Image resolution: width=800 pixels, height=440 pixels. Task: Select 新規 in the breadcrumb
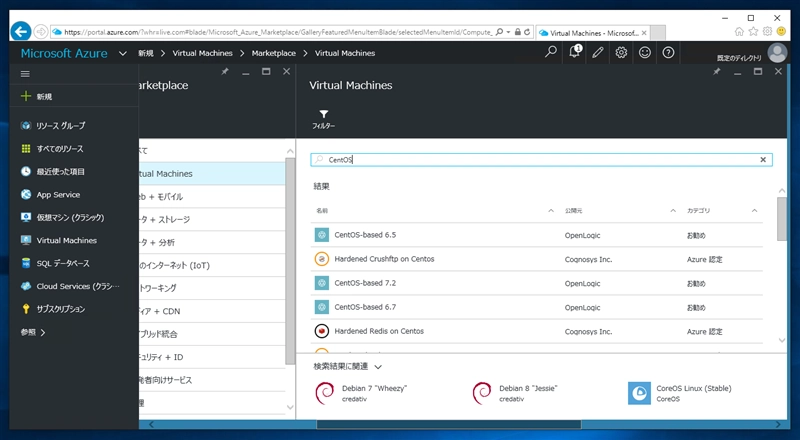coord(146,53)
